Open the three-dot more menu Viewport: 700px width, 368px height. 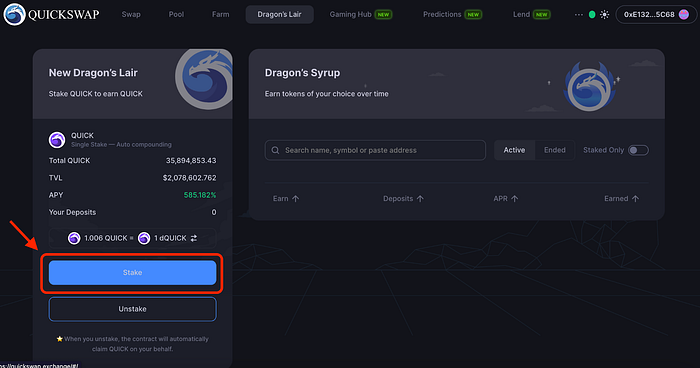(x=579, y=14)
